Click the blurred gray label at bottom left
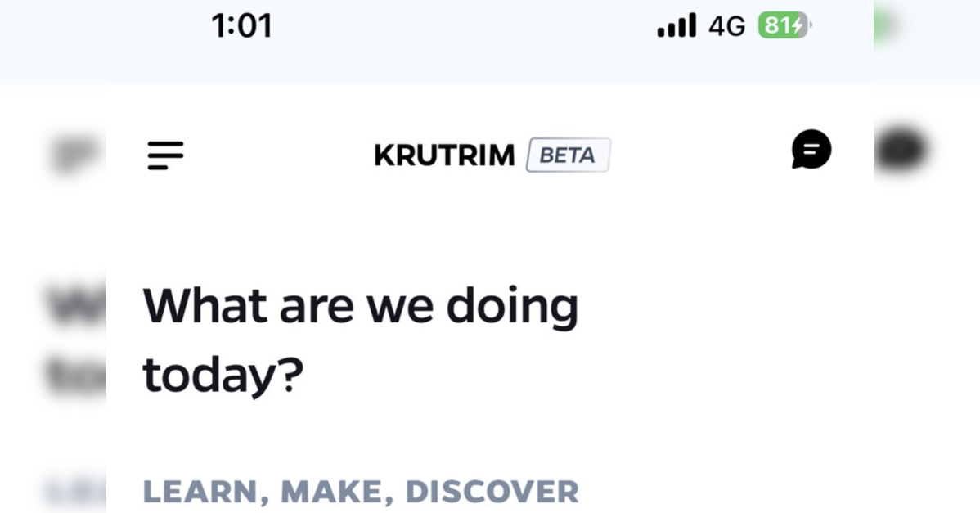 point(76,492)
